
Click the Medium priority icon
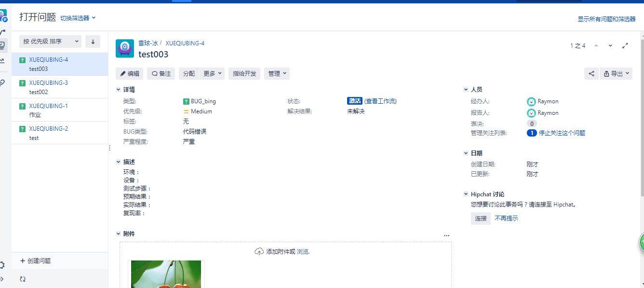point(186,111)
